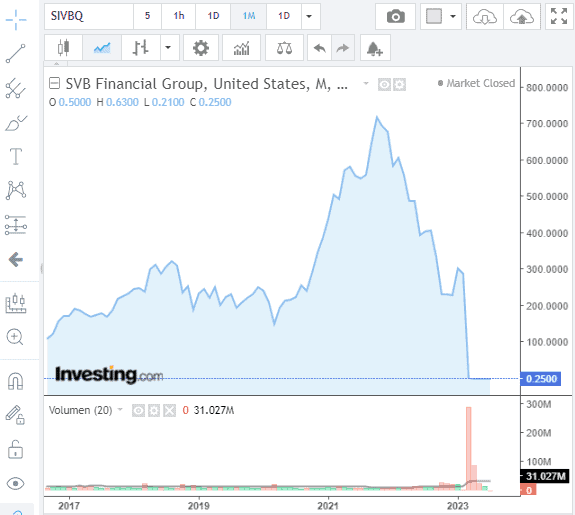Select the pitchfork drawing tool
The image size is (575, 515).
(16, 88)
